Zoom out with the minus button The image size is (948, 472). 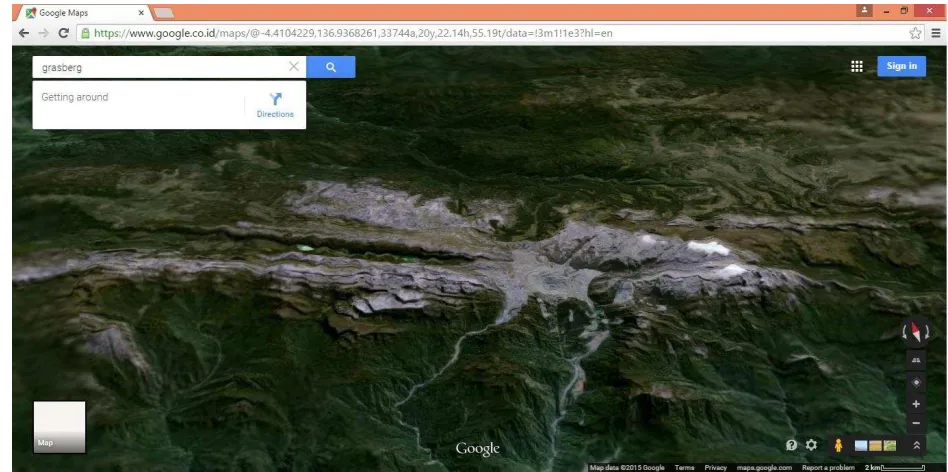click(916, 423)
